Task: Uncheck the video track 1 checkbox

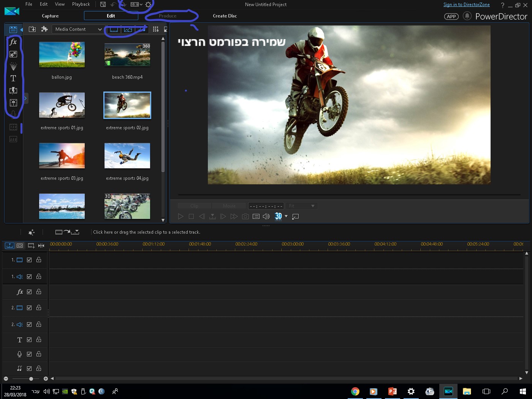Action: 29,260
